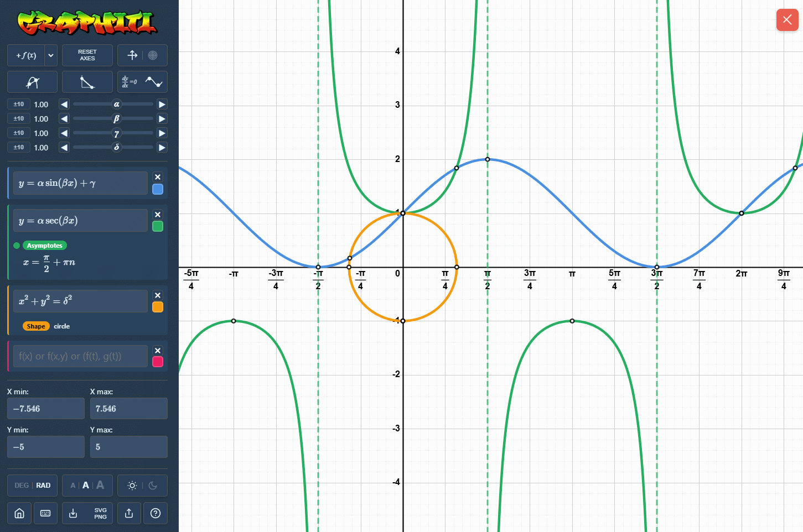The height and width of the screenshot is (532, 803).
Task: Click the delta slider handle
Action: (x=117, y=147)
